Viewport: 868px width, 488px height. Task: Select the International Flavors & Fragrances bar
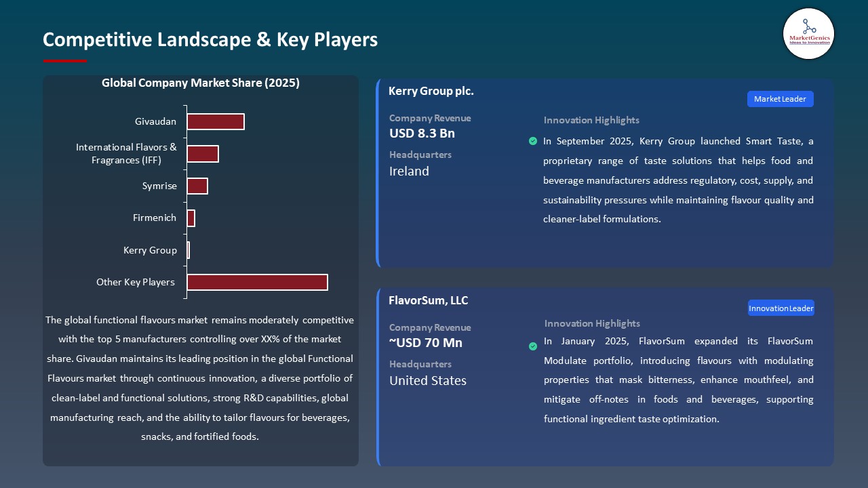pos(202,154)
